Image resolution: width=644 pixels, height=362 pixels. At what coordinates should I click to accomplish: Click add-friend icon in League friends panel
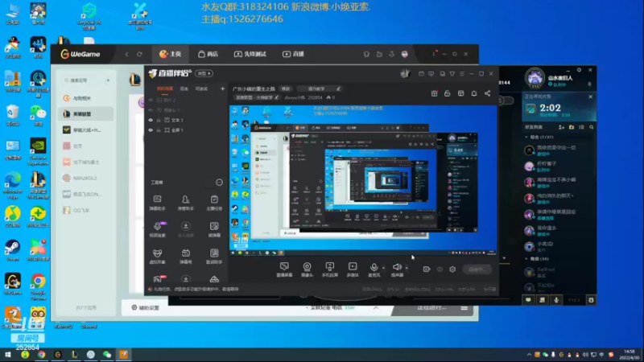pos(561,127)
